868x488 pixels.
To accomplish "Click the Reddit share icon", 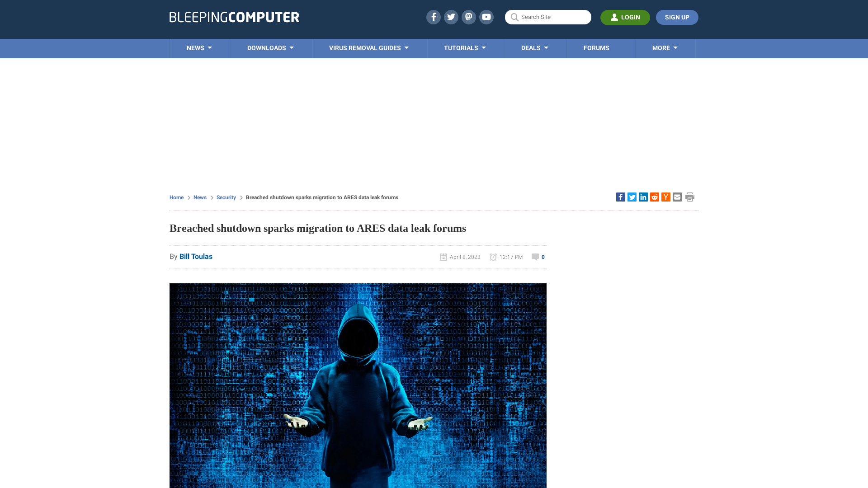I will [x=654, y=197].
